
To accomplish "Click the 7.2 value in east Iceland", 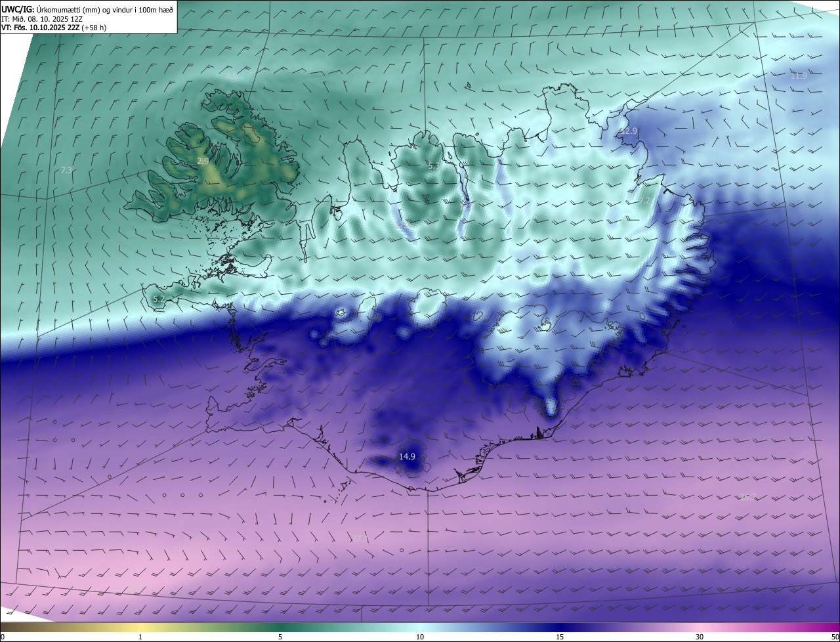I will (x=645, y=201).
